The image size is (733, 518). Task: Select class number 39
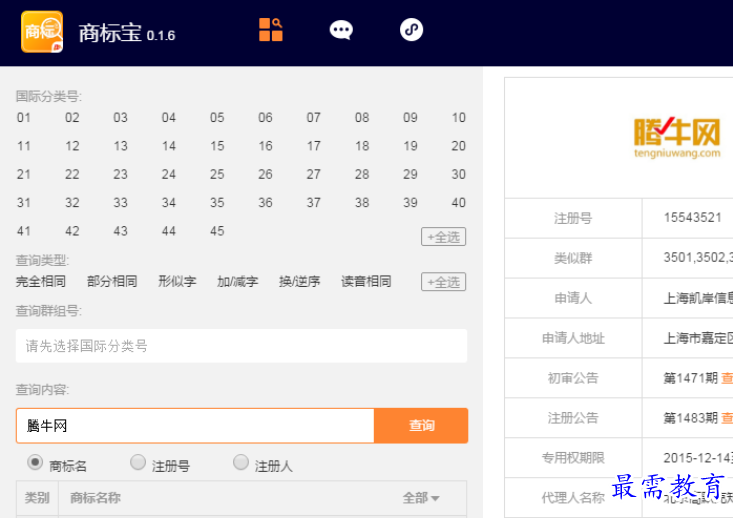(x=410, y=202)
